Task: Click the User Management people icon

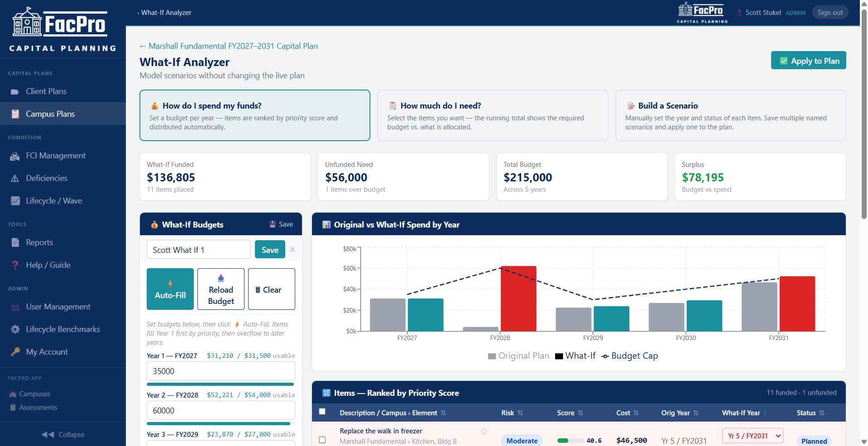Action: (x=15, y=307)
